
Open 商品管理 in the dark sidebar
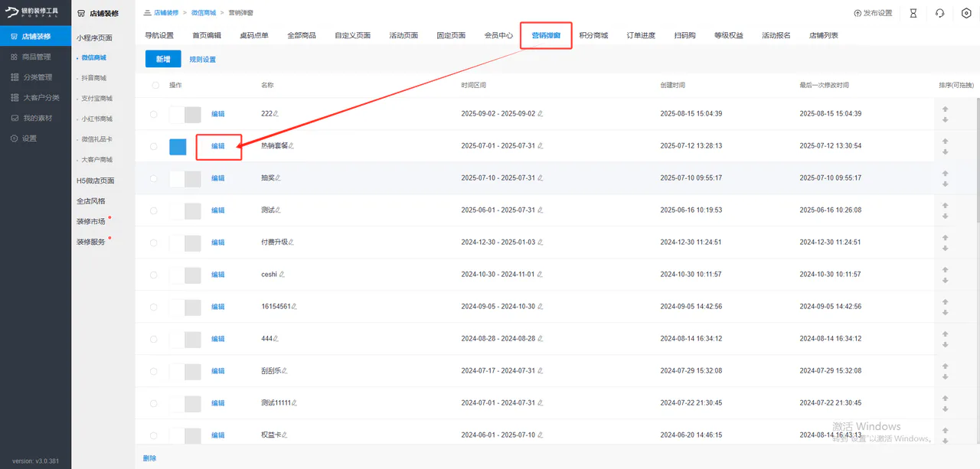[x=35, y=57]
